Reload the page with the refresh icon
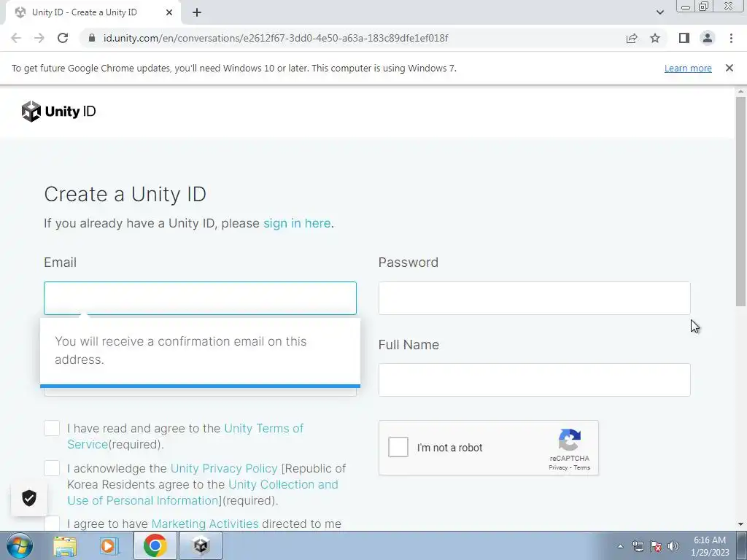This screenshot has height=560, width=747. tap(63, 38)
